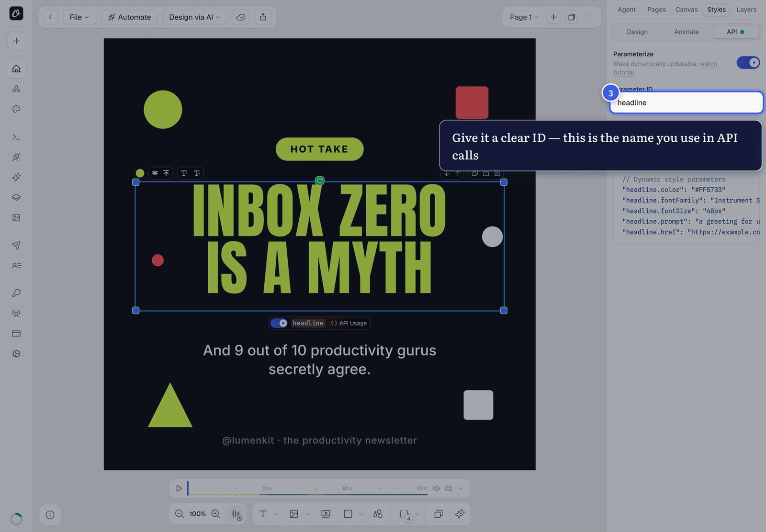The image size is (766, 532).
Task: Click the 100% zoom level value
Action: (x=197, y=514)
